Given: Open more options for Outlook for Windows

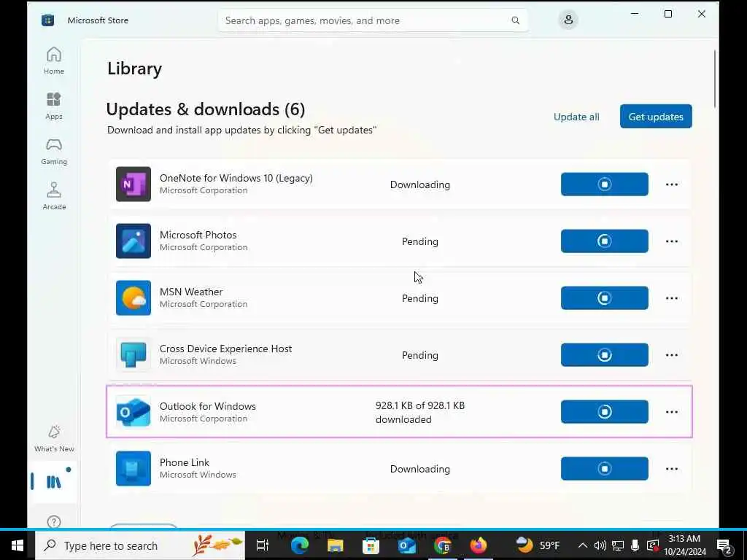Looking at the screenshot, I should pyautogui.click(x=672, y=412).
